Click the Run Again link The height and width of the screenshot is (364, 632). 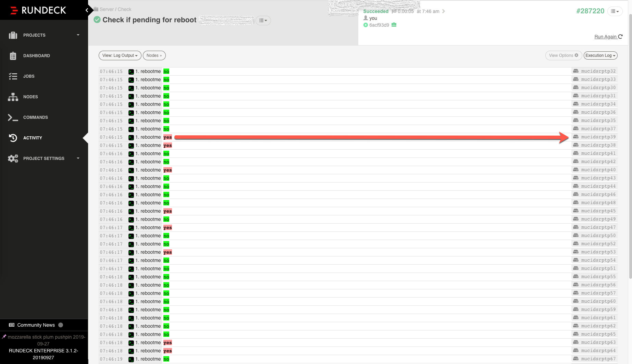pyautogui.click(x=606, y=37)
